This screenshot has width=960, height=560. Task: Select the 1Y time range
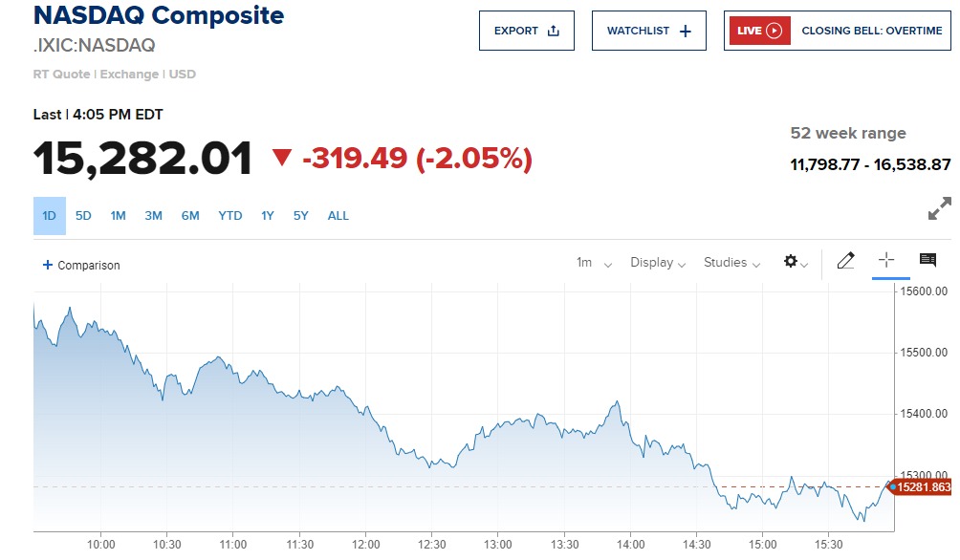click(x=268, y=216)
